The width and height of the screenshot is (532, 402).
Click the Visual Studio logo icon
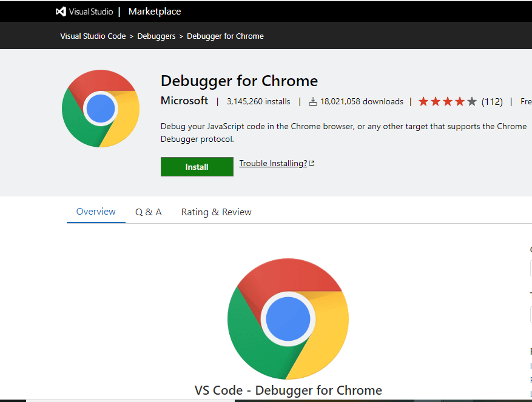click(61, 12)
